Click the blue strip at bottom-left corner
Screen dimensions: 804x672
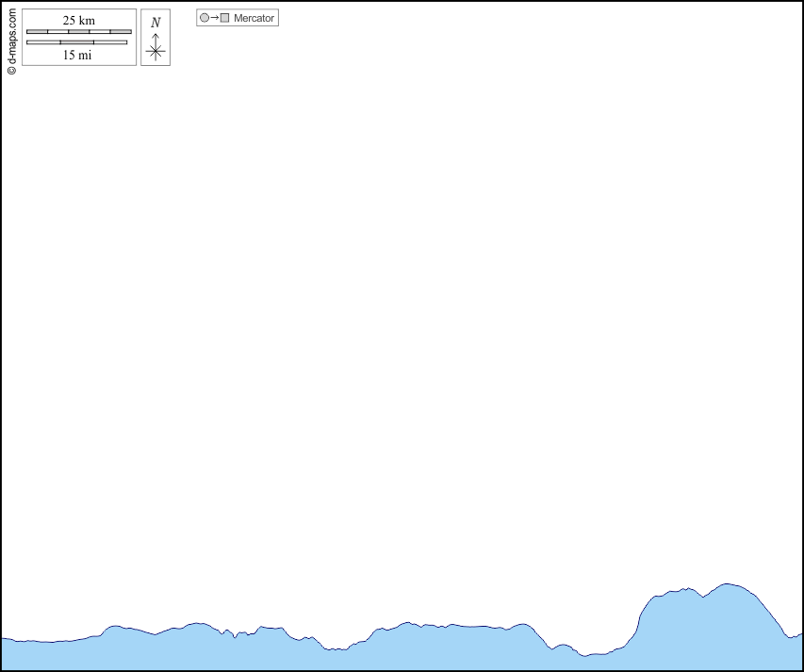[28, 656]
